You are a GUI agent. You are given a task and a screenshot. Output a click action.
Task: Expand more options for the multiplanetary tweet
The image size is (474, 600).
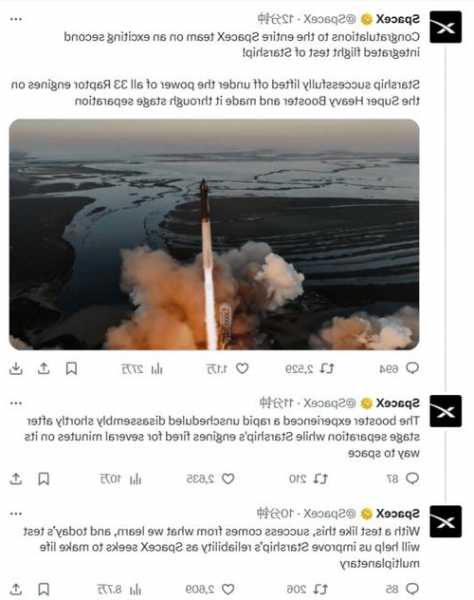click(16, 514)
